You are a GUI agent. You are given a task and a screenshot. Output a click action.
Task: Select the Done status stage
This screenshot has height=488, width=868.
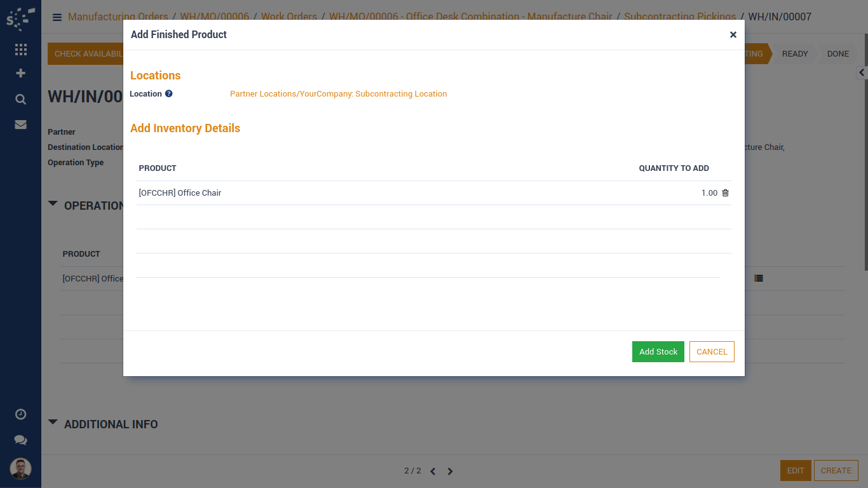837,54
